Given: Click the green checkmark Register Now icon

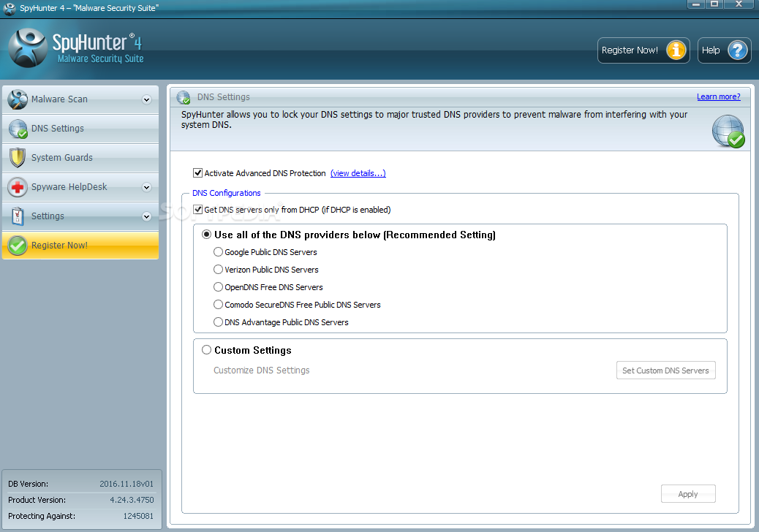Looking at the screenshot, I should point(18,246).
